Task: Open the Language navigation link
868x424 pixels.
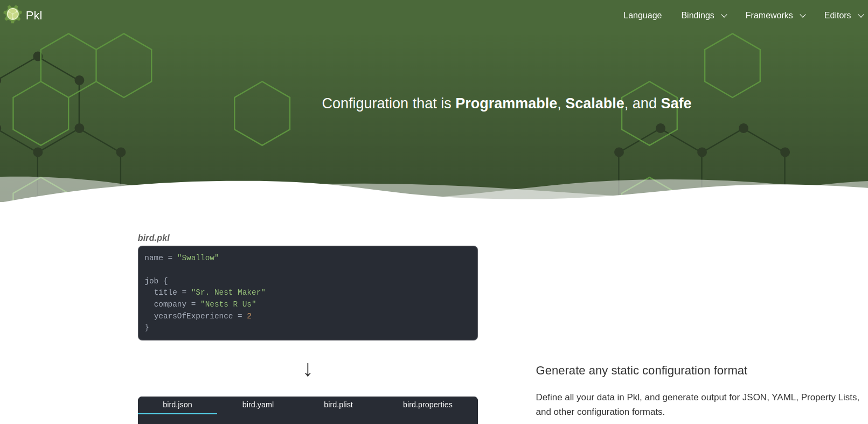Action: [642, 16]
